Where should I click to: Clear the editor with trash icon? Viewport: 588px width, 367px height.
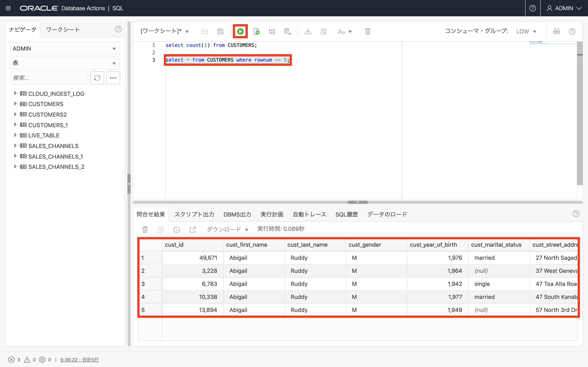[x=368, y=31]
